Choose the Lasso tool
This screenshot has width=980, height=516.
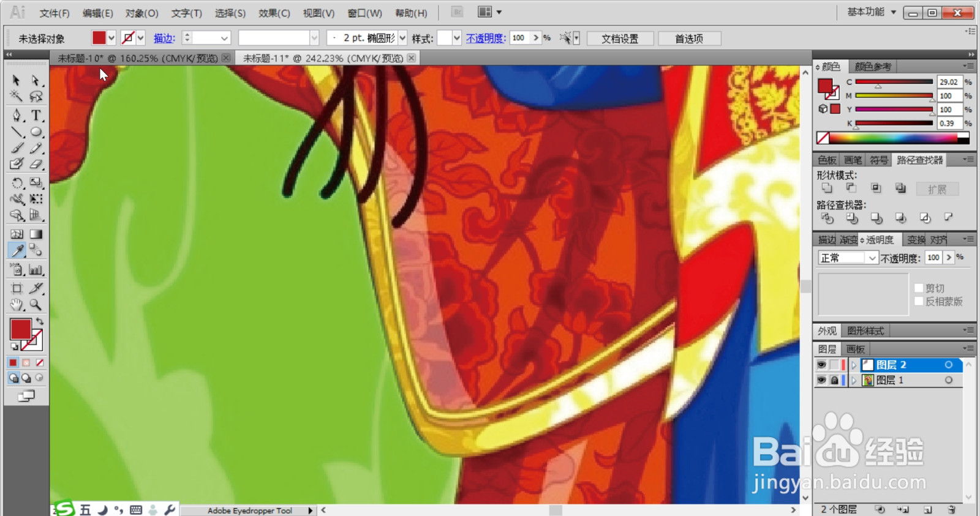tap(36, 96)
